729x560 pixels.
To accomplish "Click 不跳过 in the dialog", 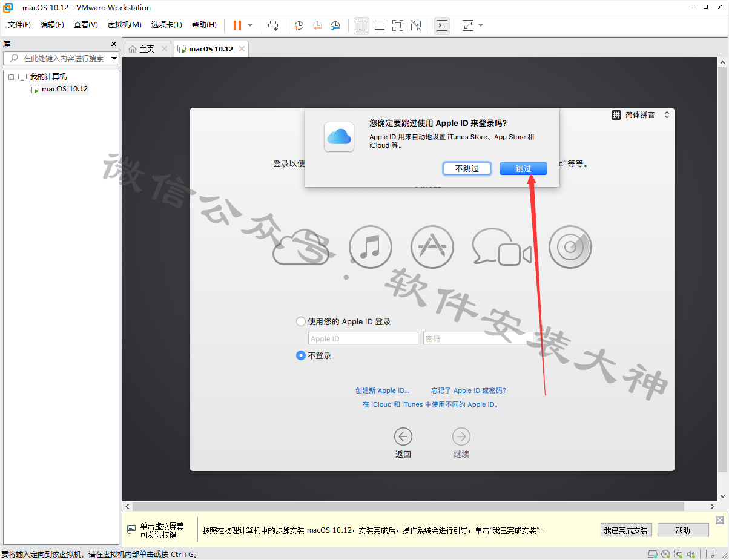I will (467, 168).
